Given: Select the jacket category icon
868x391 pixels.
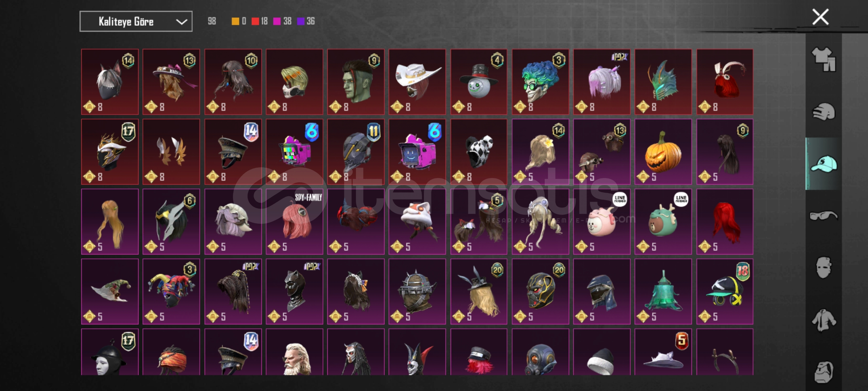Looking at the screenshot, I should coord(824,320).
